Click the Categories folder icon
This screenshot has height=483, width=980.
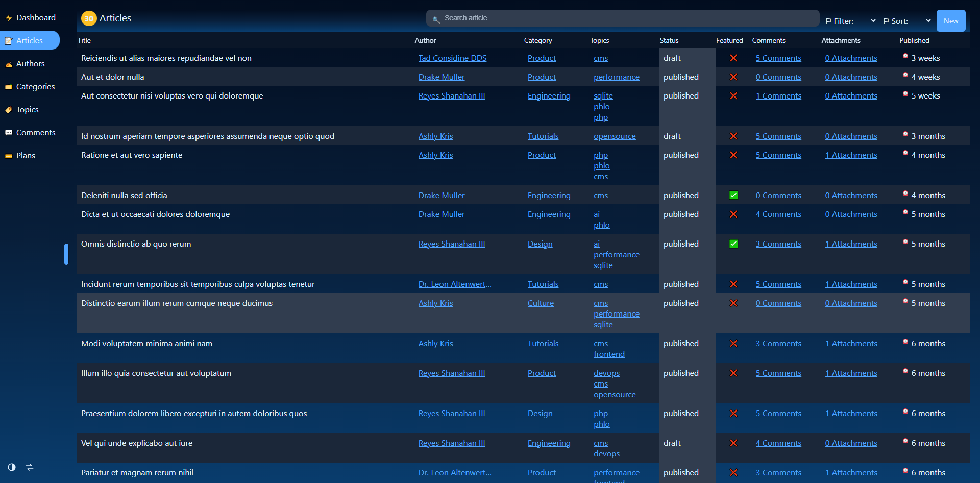click(x=9, y=87)
